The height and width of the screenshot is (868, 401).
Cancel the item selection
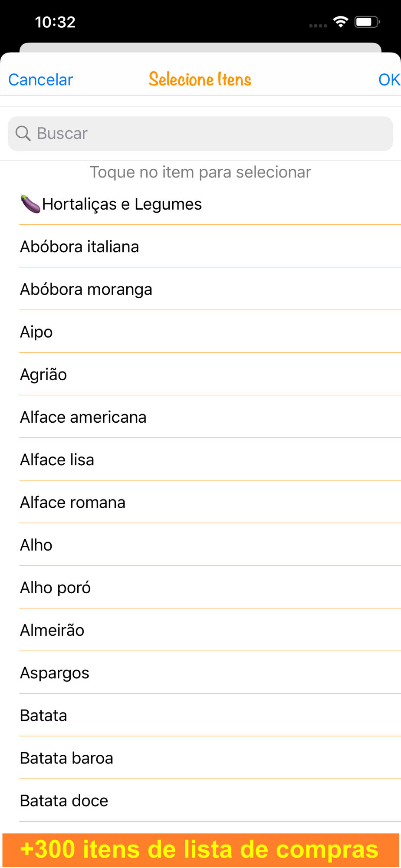coord(40,80)
